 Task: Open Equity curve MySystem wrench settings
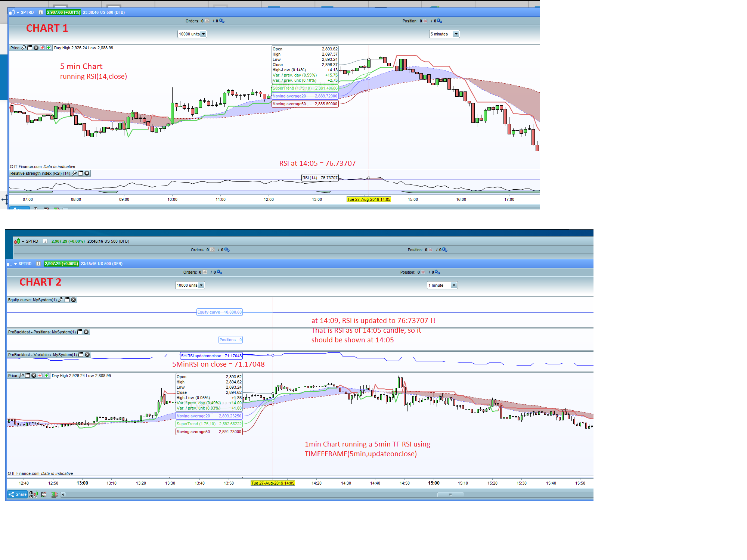61,300
